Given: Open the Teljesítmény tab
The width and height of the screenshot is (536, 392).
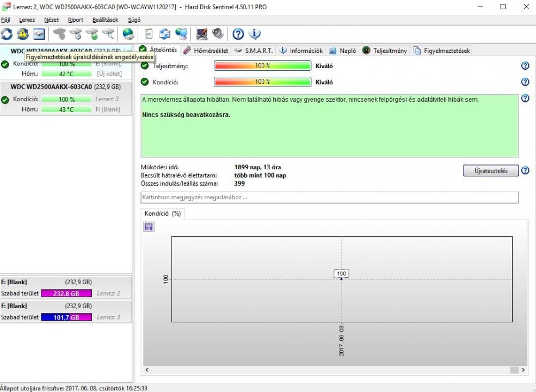Looking at the screenshot, I should 385,51.
